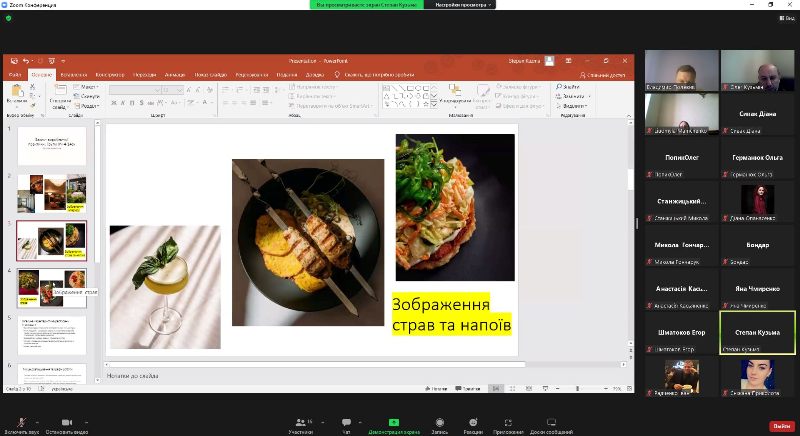Select the Home ribbon tab
Image resolution: width=800 pixels, height=436 pixels.
(x=42, y=75)
